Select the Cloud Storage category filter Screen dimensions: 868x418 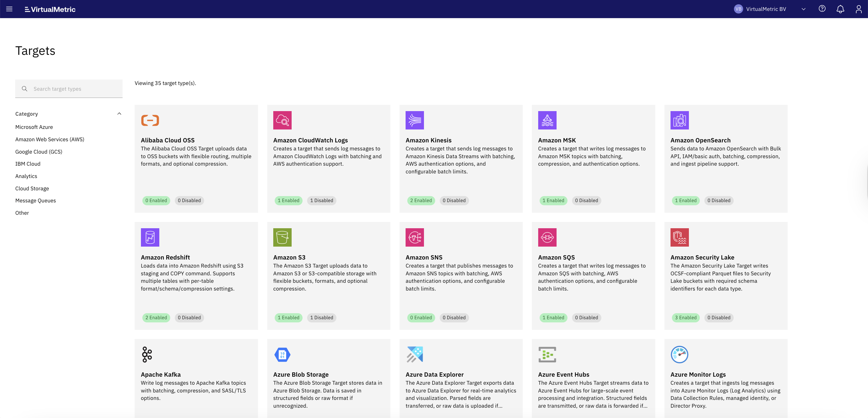coord(32,188)
